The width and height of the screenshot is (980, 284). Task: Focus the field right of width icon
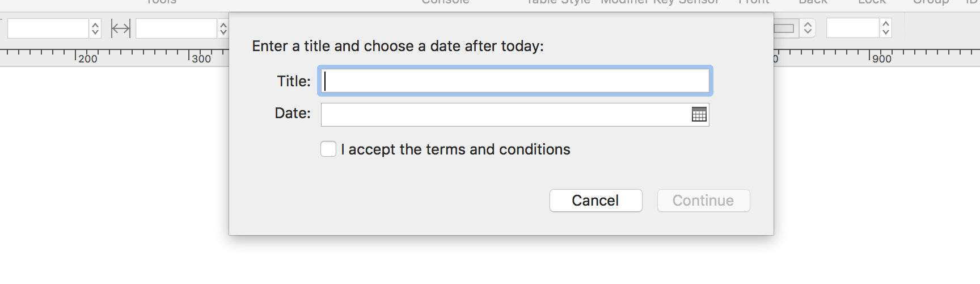point(176,28)
